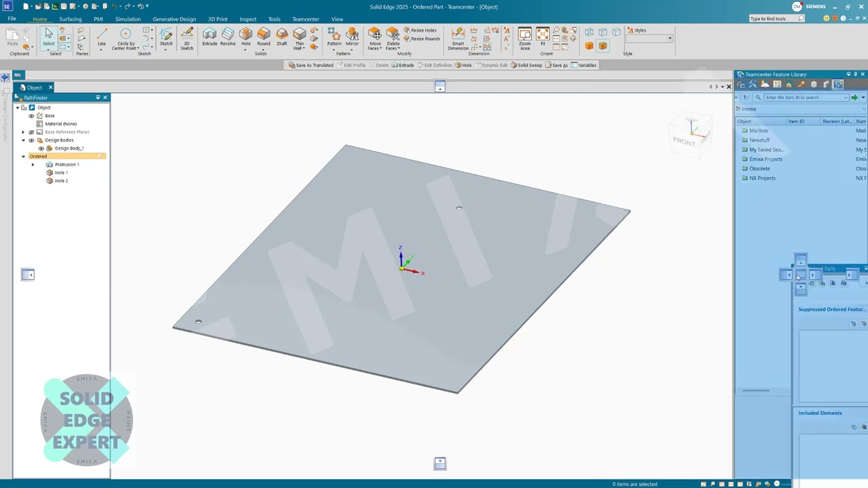Click the Planes tool icon
Image resolution: width=868 pixels, height=488 pixels.
[81, 39]
